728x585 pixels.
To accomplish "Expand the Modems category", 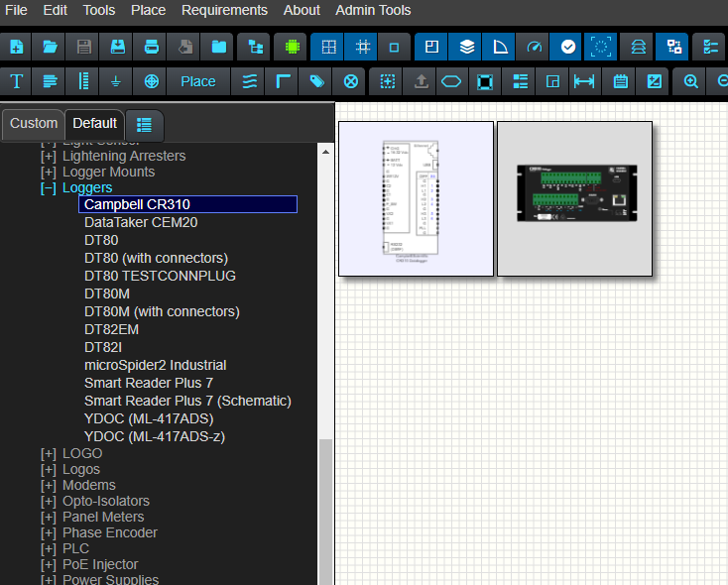I will (x=49, y=486).
